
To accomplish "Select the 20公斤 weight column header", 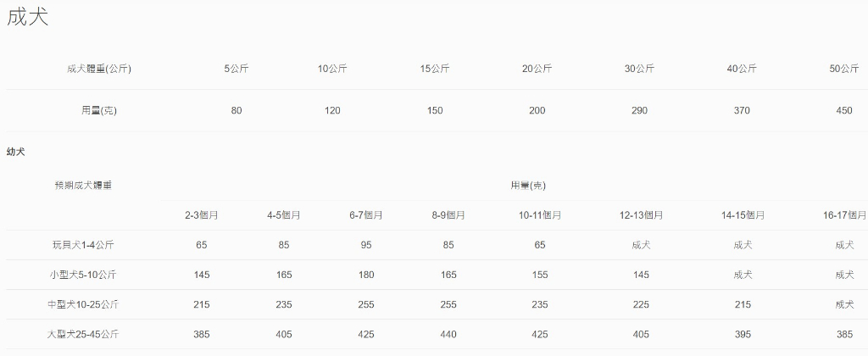I will (537, 69).
